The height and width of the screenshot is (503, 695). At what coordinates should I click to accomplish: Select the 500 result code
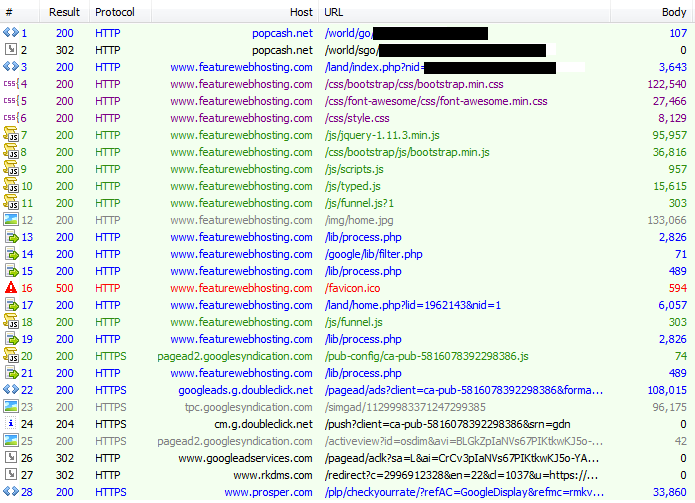[65, 288]
